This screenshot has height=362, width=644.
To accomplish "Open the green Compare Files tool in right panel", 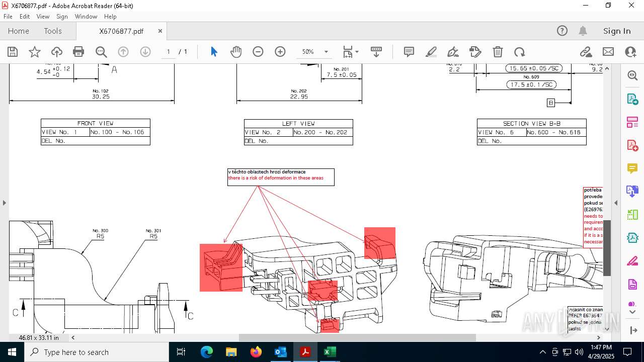I will point(632,215).
